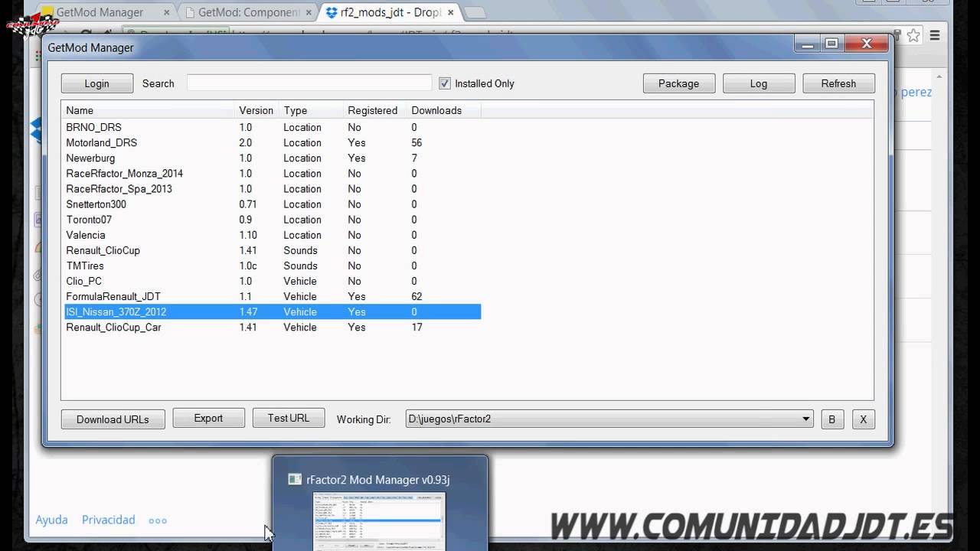Close the GetMod Manager window
980x551 pixels.
tap(867, 44)
